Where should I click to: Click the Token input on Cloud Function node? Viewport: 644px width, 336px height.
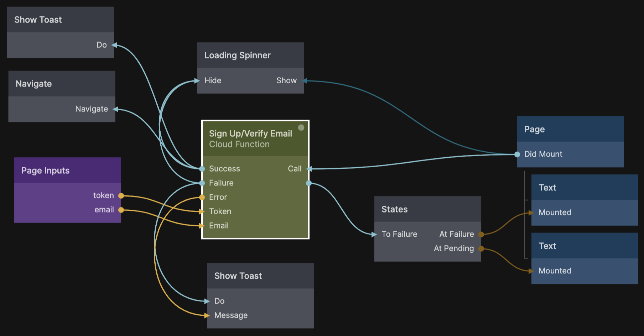point(220,211)
